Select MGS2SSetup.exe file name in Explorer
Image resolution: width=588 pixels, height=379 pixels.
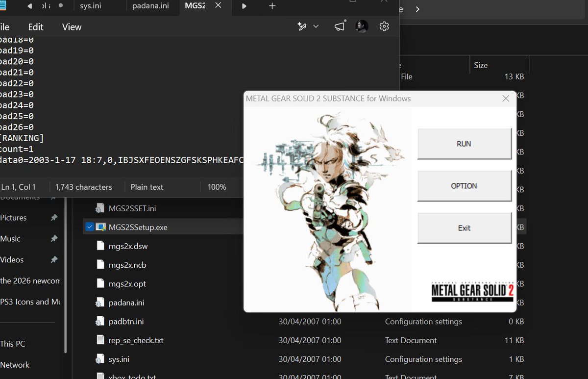click(x=138, y=227)
